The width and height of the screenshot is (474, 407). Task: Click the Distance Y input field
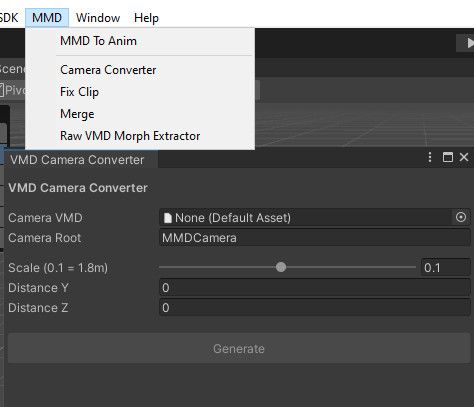(x=315, y=288)
